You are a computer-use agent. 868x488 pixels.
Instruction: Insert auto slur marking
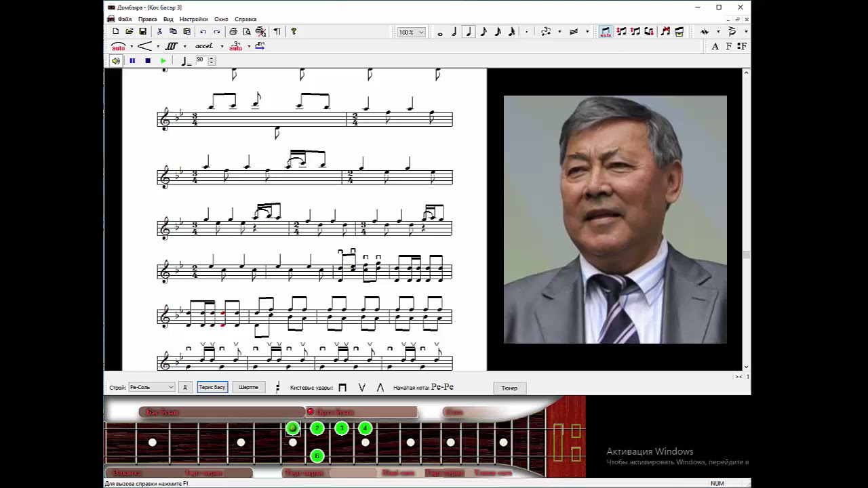(118, 46)
